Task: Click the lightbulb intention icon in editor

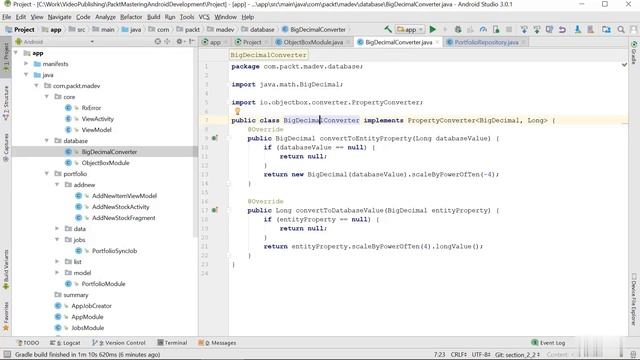Action: click(237, 111)
